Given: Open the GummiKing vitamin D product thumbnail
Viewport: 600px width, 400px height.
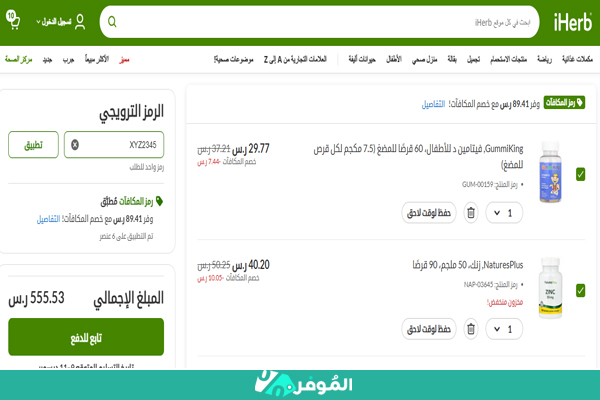Looking at the screenshot, I should 550,172.
